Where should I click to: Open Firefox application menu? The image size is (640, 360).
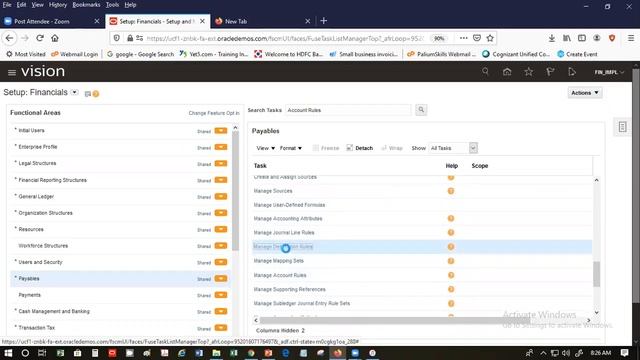pos(631,38)
